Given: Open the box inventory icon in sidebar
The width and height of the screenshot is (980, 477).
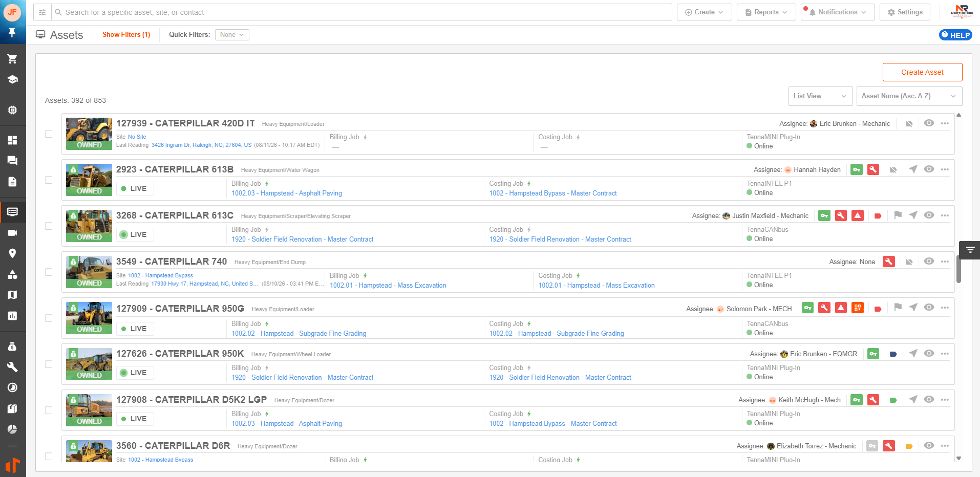Looking at the screenshot, I should [12, 408].
